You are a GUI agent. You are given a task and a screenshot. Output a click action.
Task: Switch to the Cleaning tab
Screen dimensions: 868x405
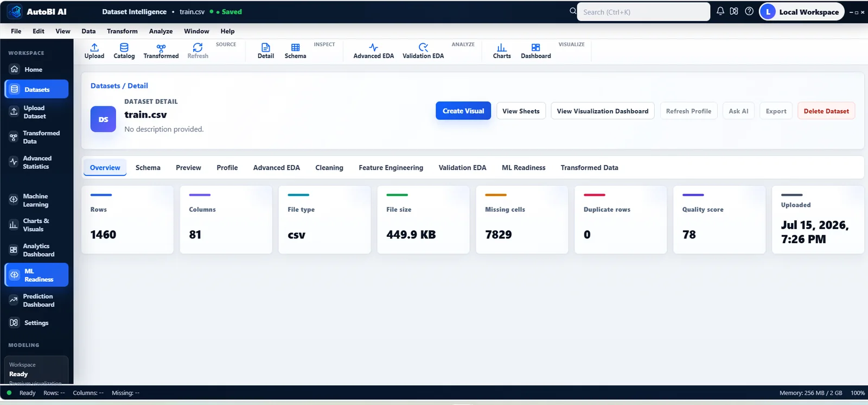329,168
